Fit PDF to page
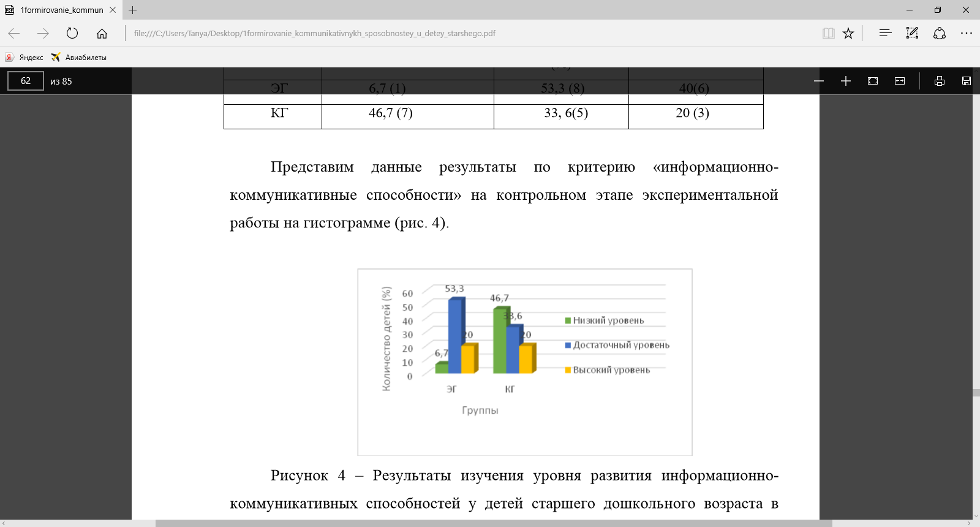The width and height of the screenshot is (980, 527). coord(873,81)
